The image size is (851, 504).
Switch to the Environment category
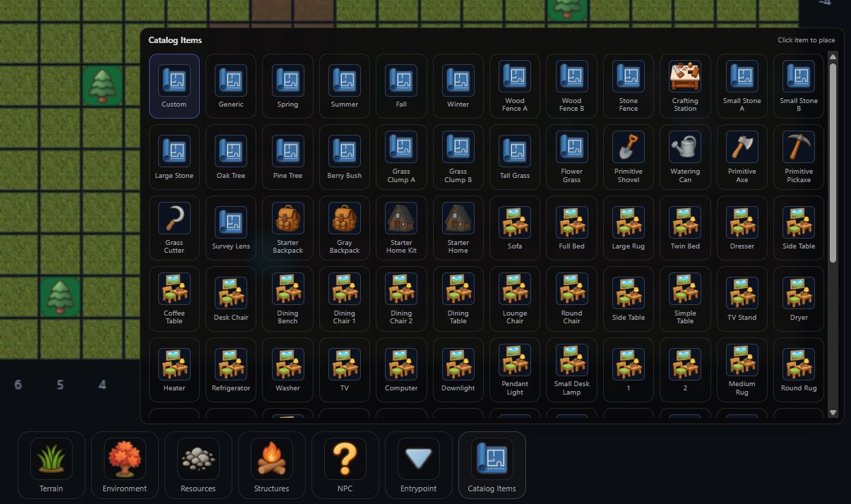click(125, 465)
